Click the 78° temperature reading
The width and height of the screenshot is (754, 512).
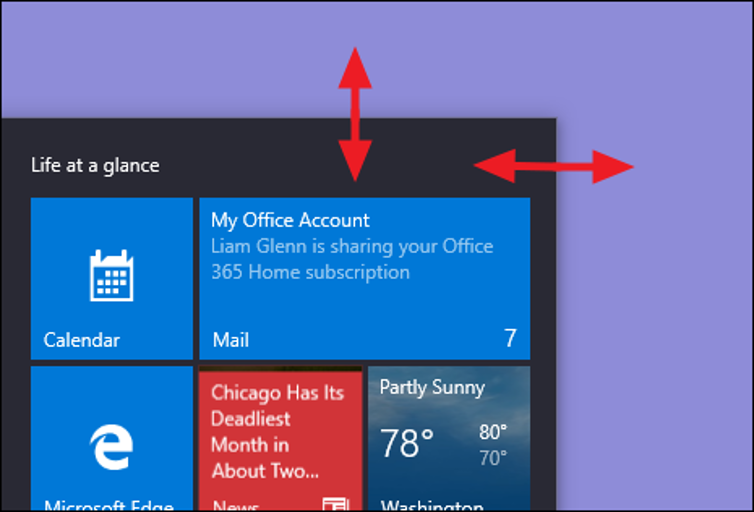click(407, 443)
